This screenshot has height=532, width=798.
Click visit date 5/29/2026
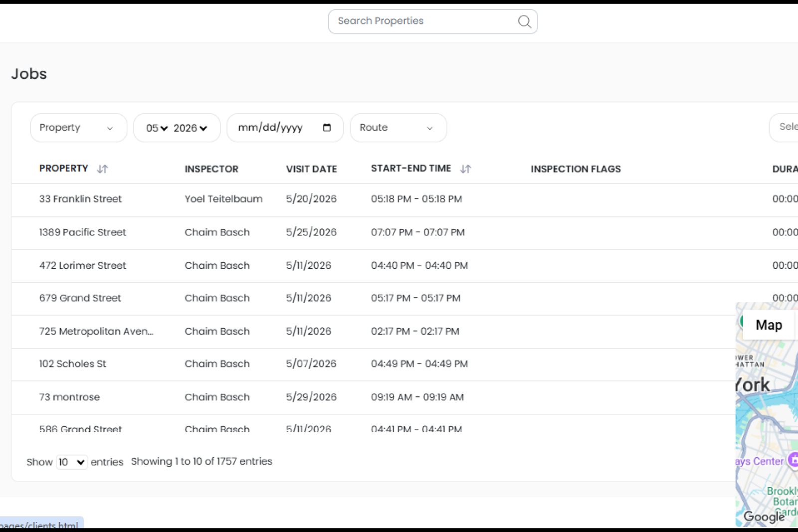(311, 397)
